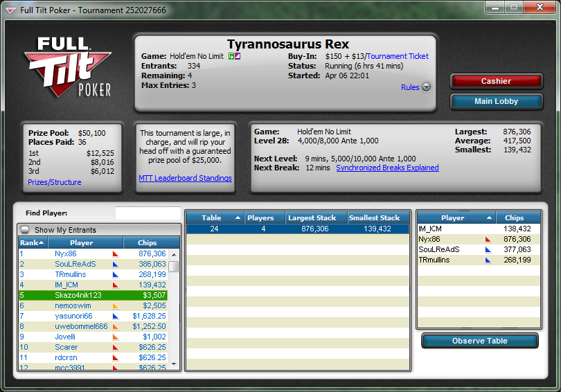This screenshot has height=392, width=561.
Task: Click the red flag icon beside Scarer
Action: click(x=116, y=347)
